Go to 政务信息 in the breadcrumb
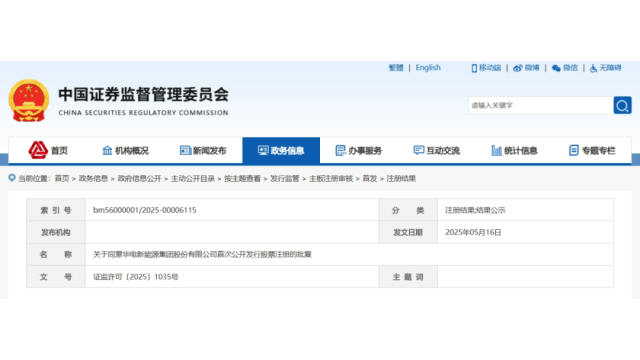640x360 pixels. click(93, 178)
